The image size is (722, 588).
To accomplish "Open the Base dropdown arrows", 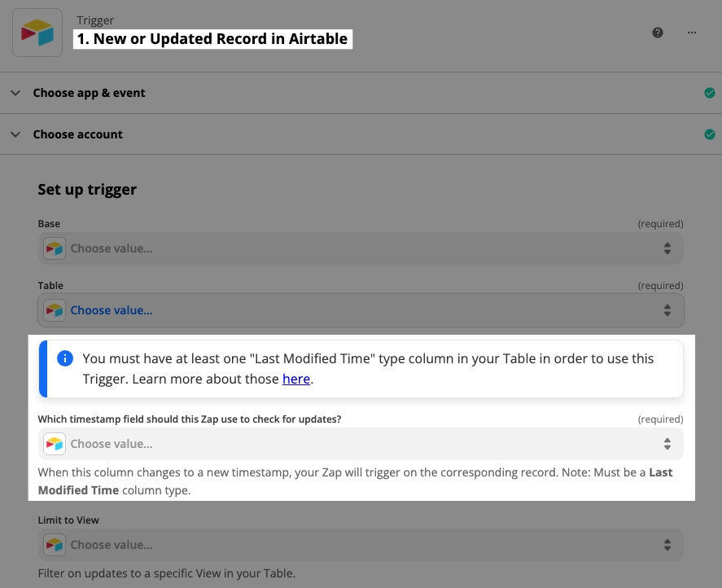I will 667,248.
